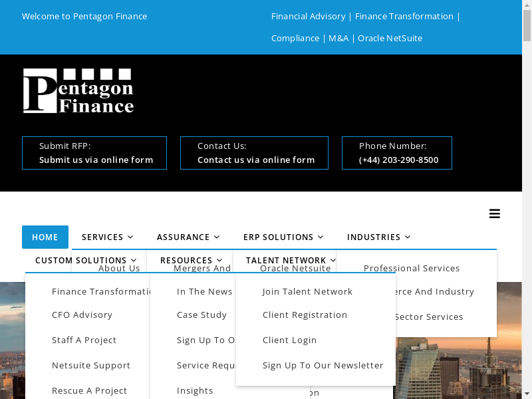
Task: Open CFO Advisory menu entry
Action: (82, 315)
